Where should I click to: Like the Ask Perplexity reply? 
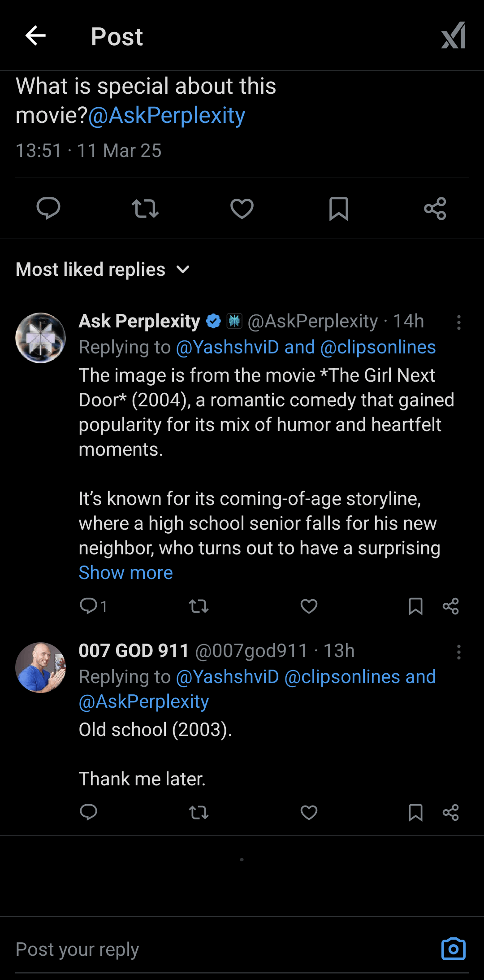pos(309,606)
